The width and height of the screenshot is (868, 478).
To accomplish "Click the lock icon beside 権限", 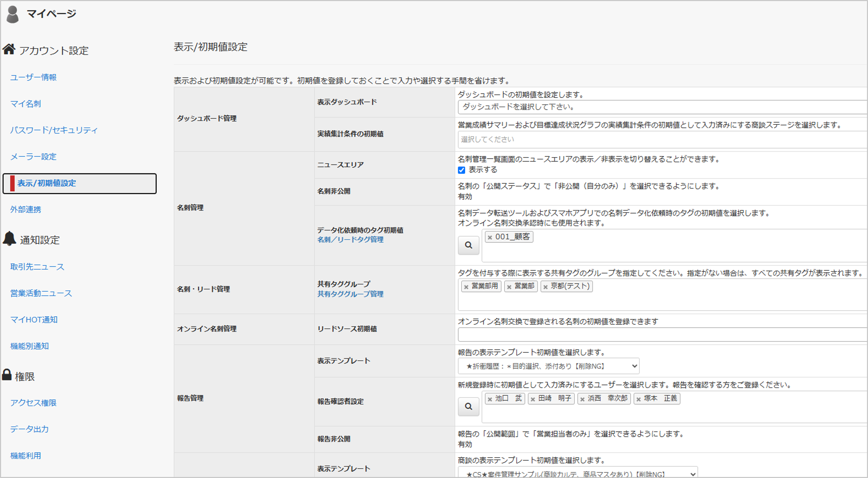I will point(7,375).
